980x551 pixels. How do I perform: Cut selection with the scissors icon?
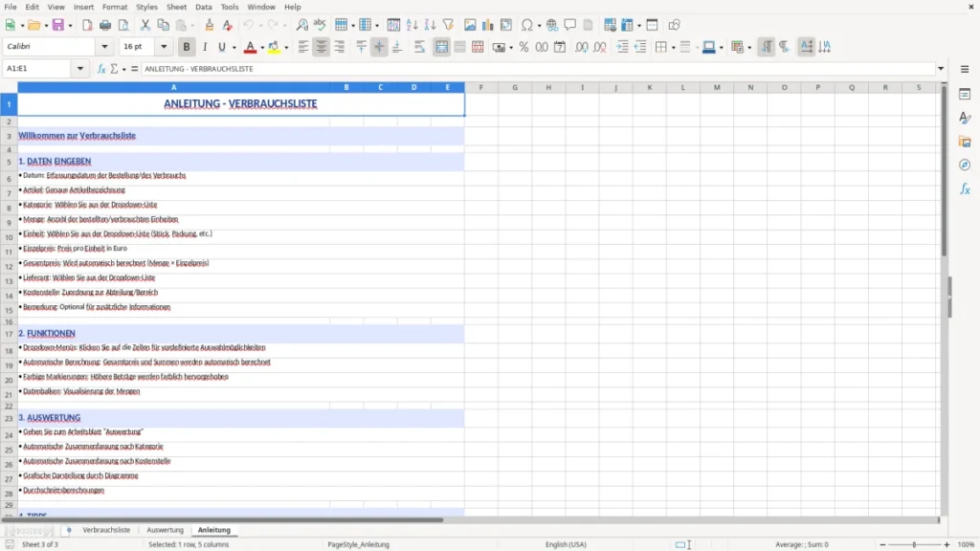click(x=145, y=25)
